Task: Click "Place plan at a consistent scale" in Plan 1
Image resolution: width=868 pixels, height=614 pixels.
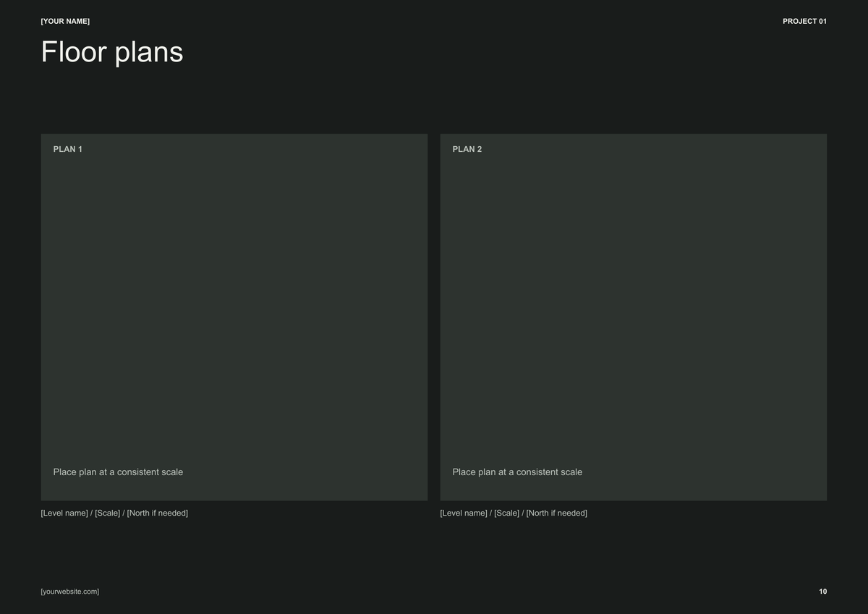Action: coord(118,472)
